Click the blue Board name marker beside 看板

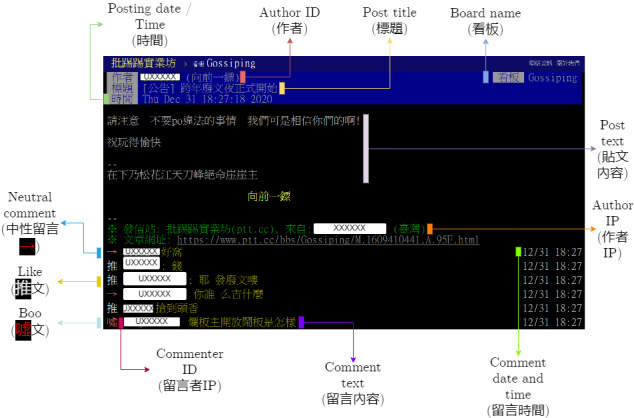tap(486, 77)
